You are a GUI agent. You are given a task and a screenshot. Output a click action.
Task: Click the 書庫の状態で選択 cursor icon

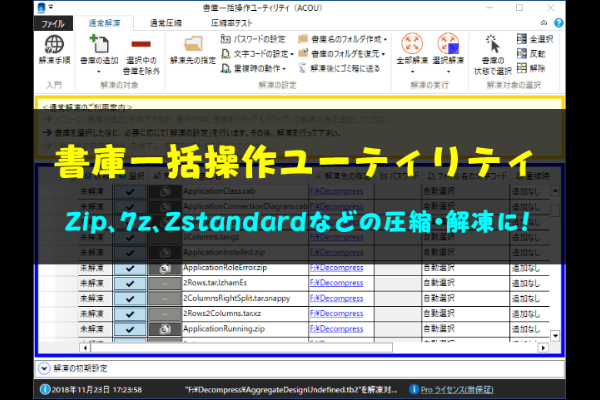coord(491,44)
